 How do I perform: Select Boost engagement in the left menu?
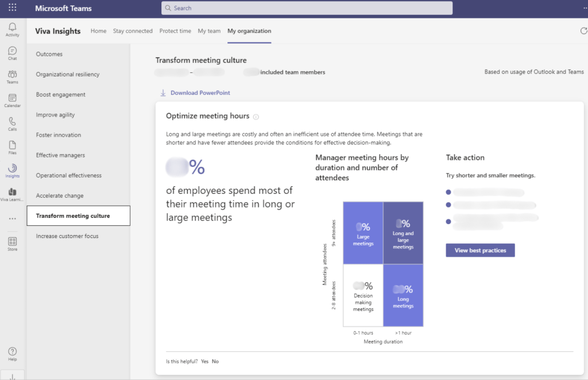[61, 94]
